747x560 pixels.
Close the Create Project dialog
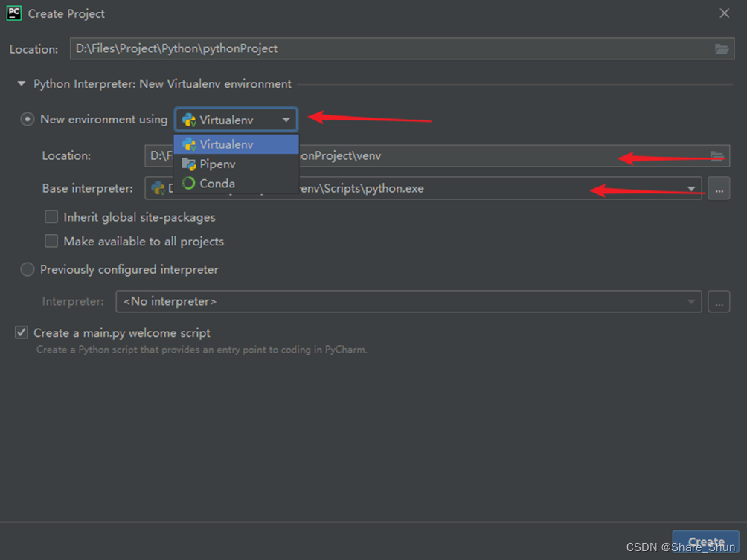click(x=724, y=13)
